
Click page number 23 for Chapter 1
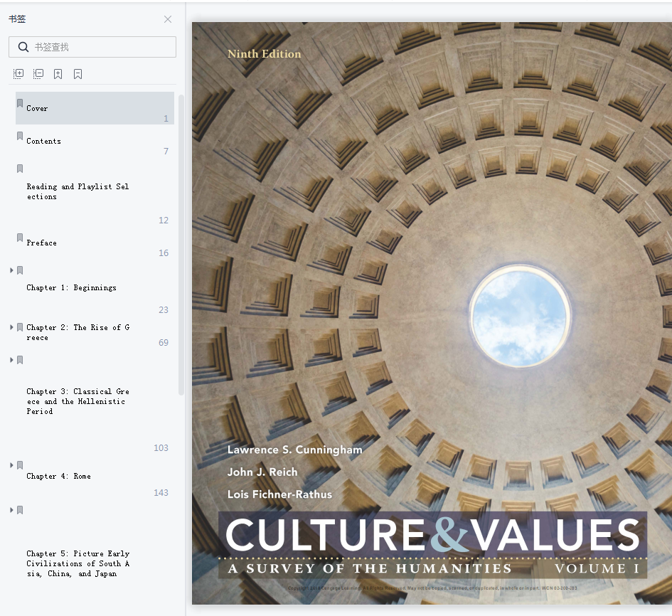(x=164, y=309)
